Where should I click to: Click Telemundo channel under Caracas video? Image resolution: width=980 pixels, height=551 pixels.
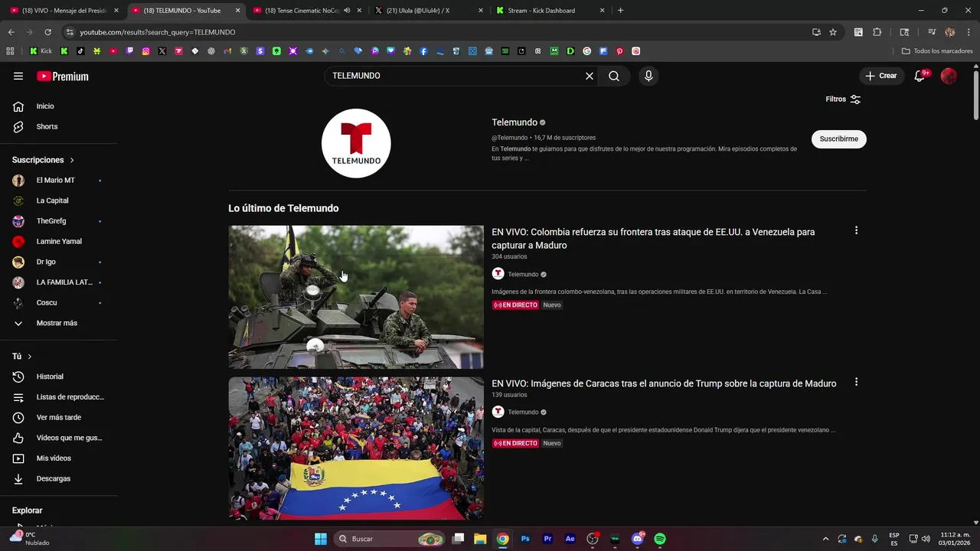[523, 412]
